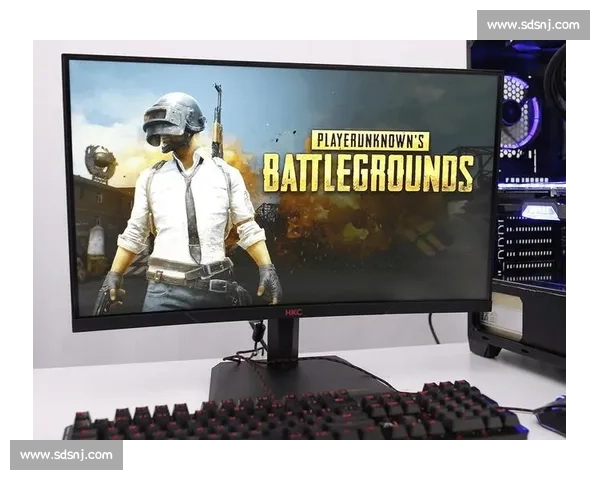Click the monitor stand base

[290, 380]
